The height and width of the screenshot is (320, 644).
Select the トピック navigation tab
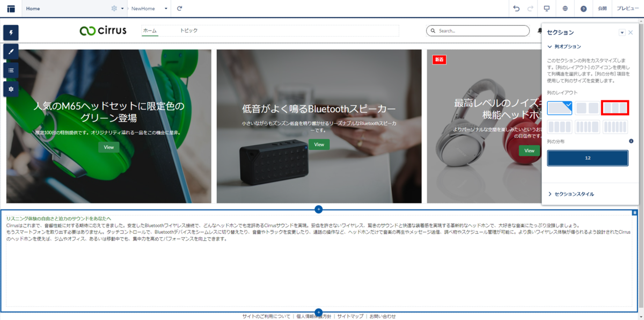[x=189, y=31]
